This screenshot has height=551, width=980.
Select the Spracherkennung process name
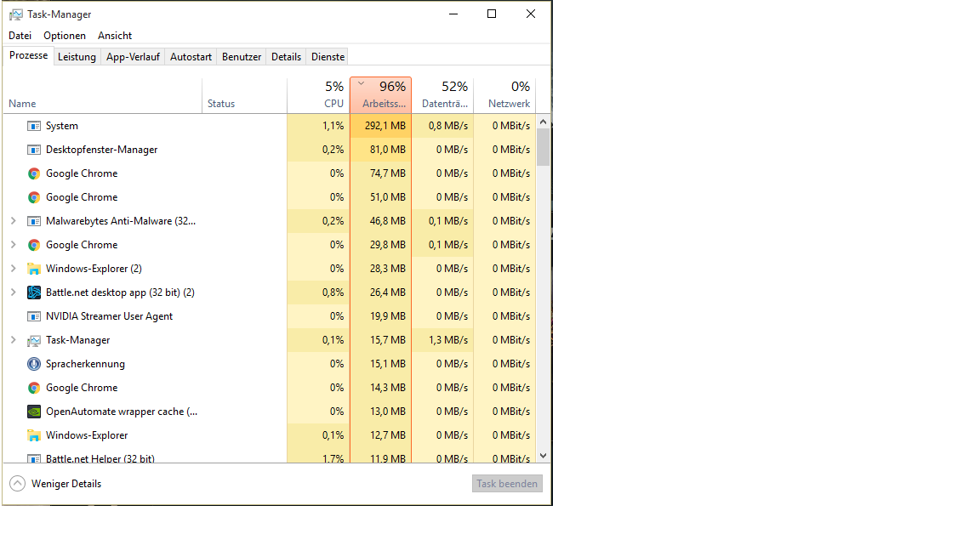click(x=85, y=364)
